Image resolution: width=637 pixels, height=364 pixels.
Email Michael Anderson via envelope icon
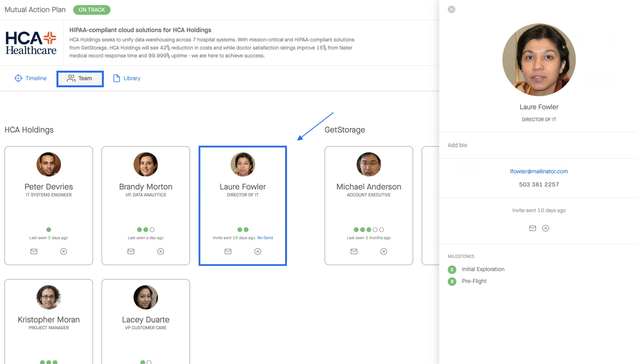coord(354,251)
